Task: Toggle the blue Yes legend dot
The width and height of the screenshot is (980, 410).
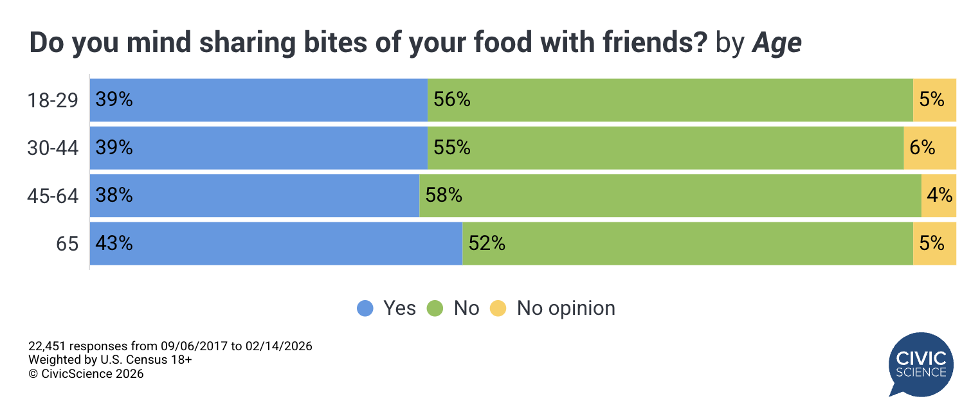Action: (x=365, y=308)
